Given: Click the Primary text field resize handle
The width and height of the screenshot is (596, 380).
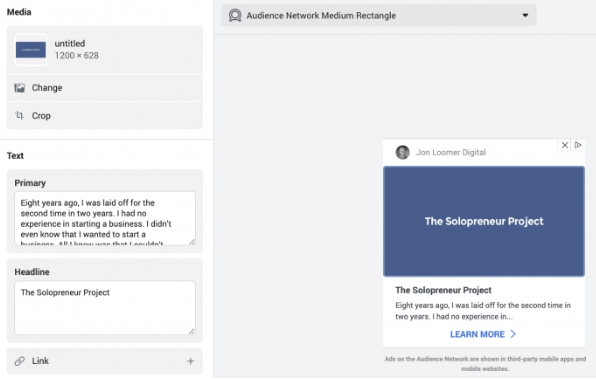Looking at the screenshot, I should click(x=192, y=242).
